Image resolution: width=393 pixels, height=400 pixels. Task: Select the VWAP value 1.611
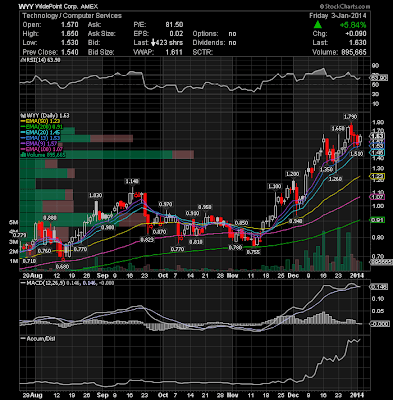point(174,52)
